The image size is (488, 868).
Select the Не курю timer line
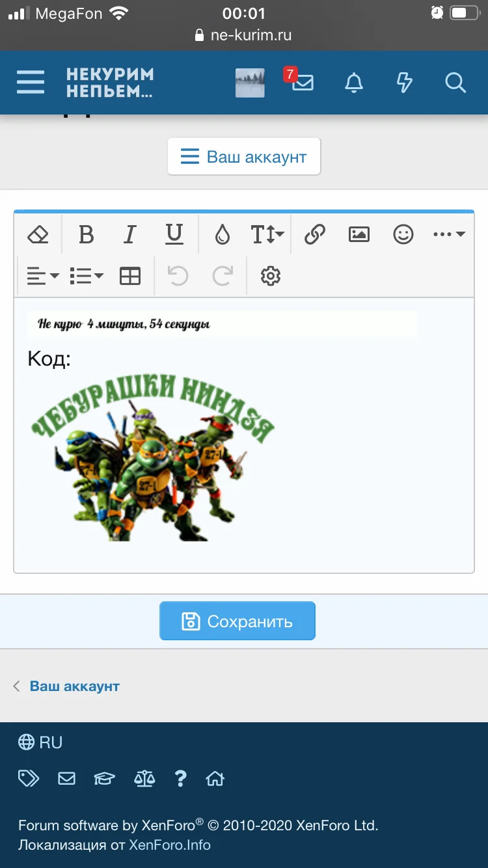click(222, 324)
